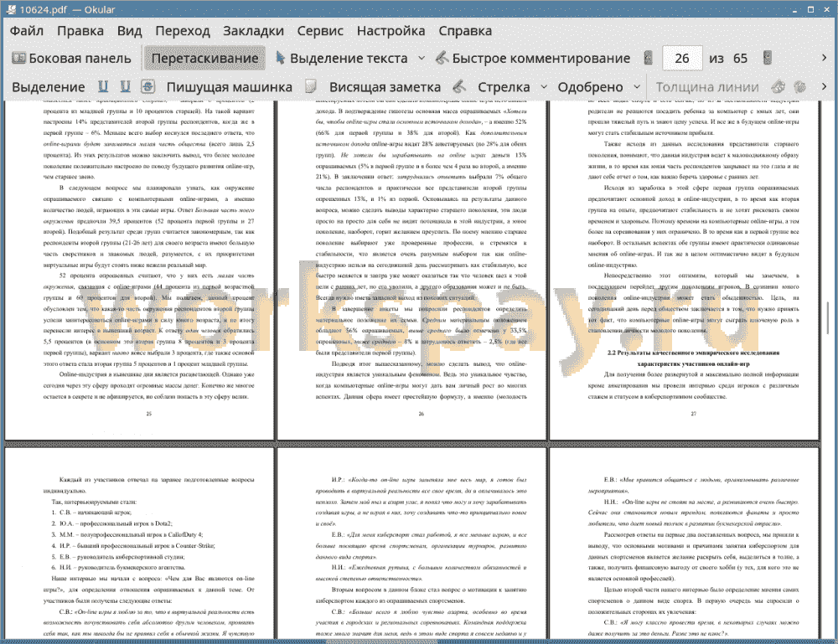Image resolution: width=838 pixels, height=644 pixels.
Task: Select the Стрелка arrow tool
Action: pyautogui.click(x=504, y=87)
